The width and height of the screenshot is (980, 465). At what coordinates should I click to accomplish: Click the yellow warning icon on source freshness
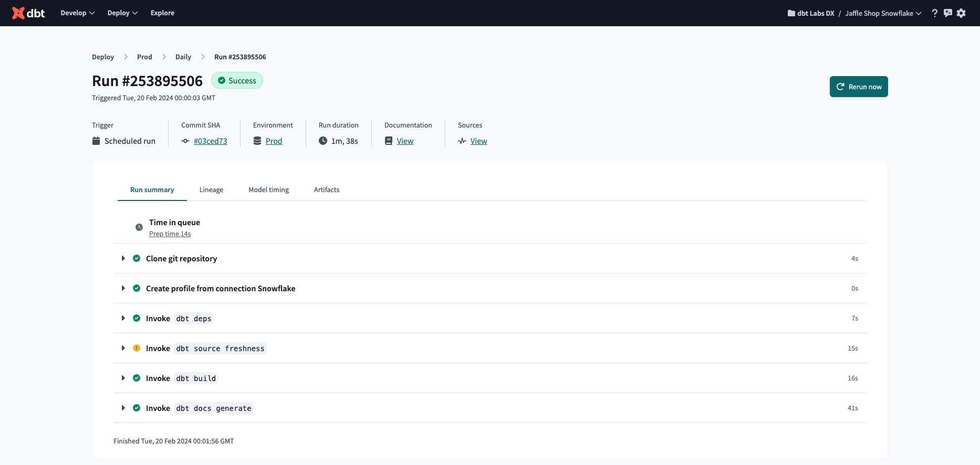(x=137, y=348)
